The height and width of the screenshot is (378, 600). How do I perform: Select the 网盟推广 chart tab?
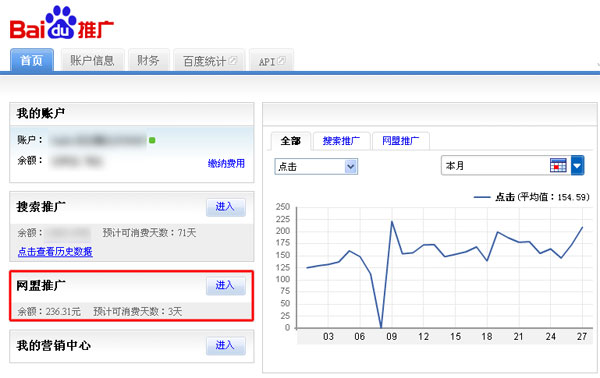[401, 141]
